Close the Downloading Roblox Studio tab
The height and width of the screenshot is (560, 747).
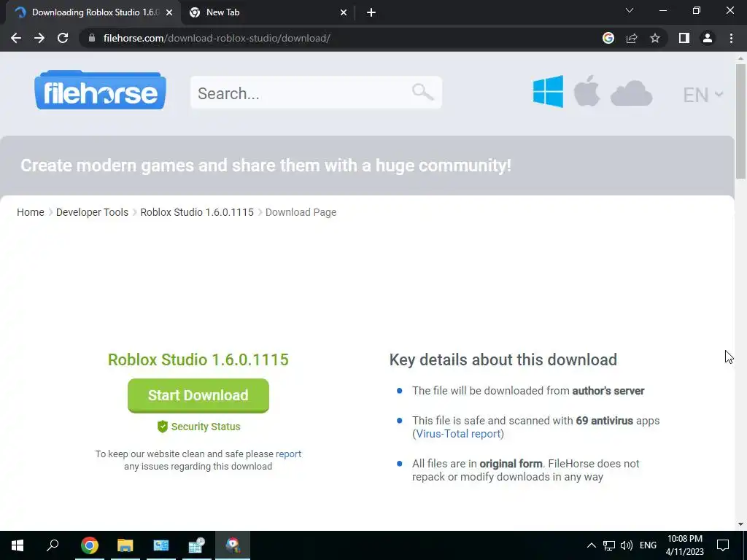169,13
